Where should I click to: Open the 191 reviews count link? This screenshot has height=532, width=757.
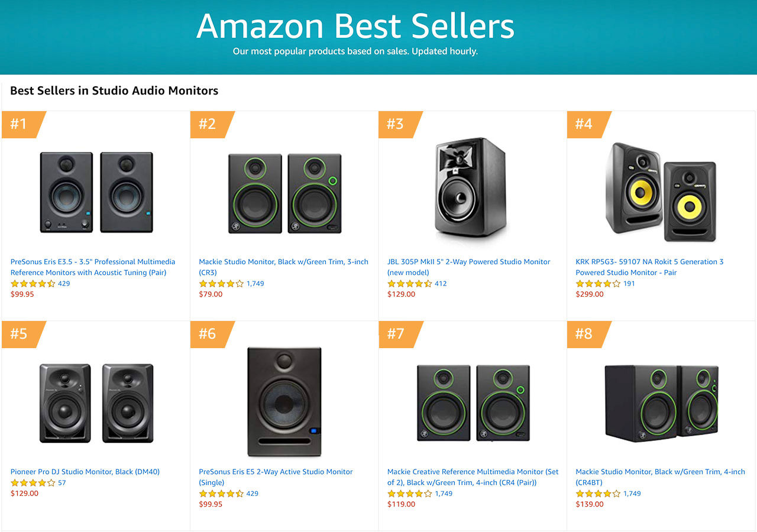coord(629,284)
